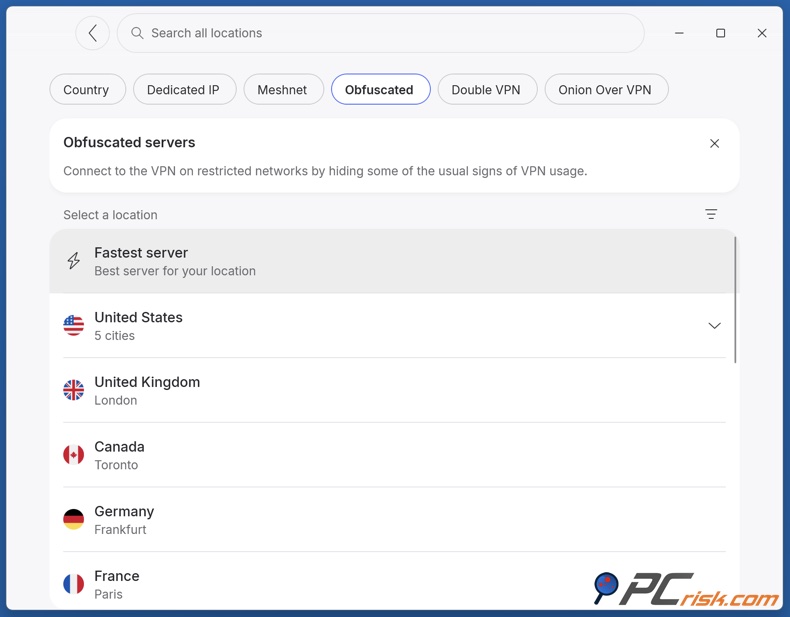
Task: Expand the United States cities list
Action: coord(714,325)
